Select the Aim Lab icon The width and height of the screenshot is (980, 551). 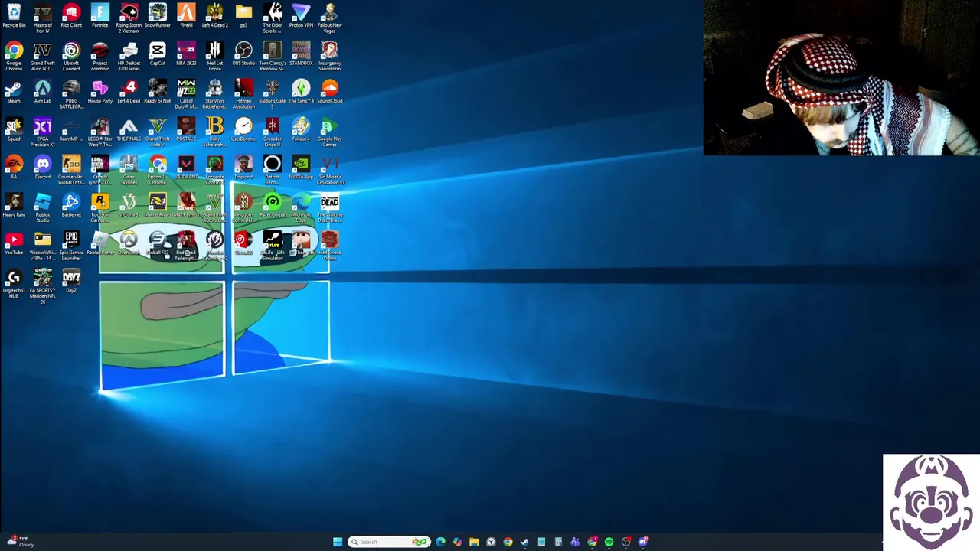tap(43, 93)
